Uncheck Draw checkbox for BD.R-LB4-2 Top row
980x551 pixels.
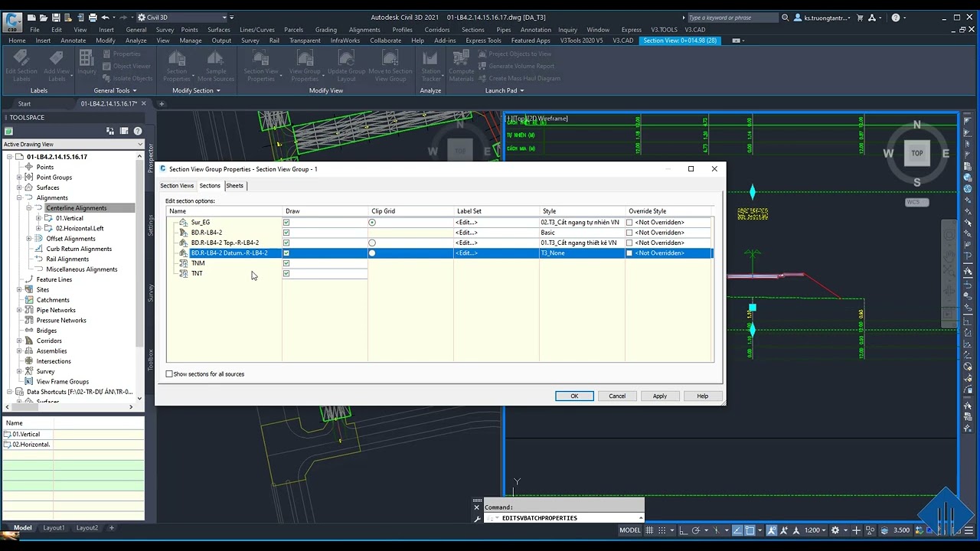[x=286, y=243]
